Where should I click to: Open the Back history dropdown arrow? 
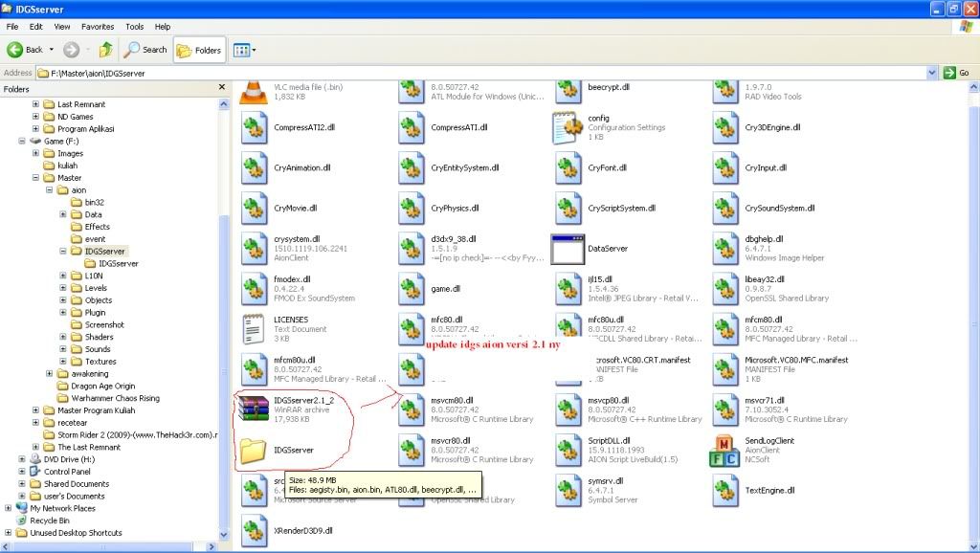click(x=52, y=50)
